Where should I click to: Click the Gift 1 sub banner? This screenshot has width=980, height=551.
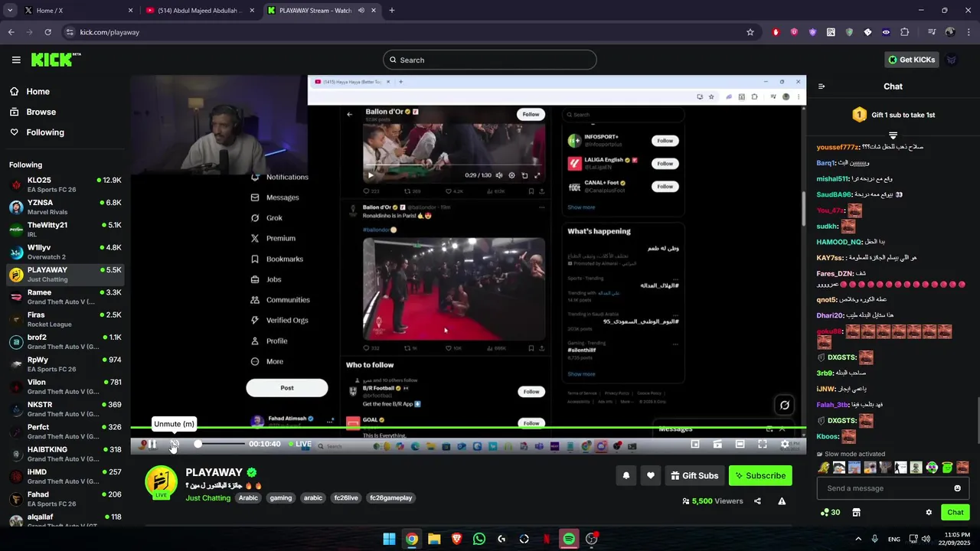tap(893, 115)
